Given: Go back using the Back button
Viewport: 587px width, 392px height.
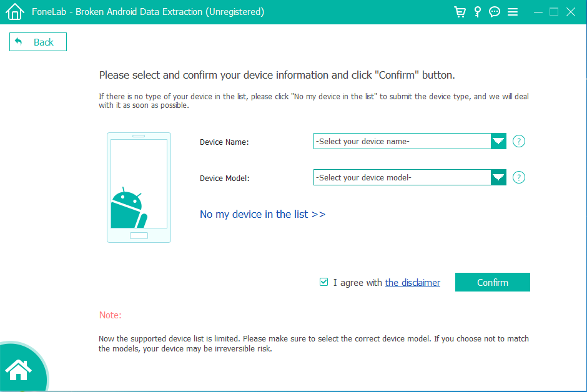Looking at the screenshot, I should point(38,42).
